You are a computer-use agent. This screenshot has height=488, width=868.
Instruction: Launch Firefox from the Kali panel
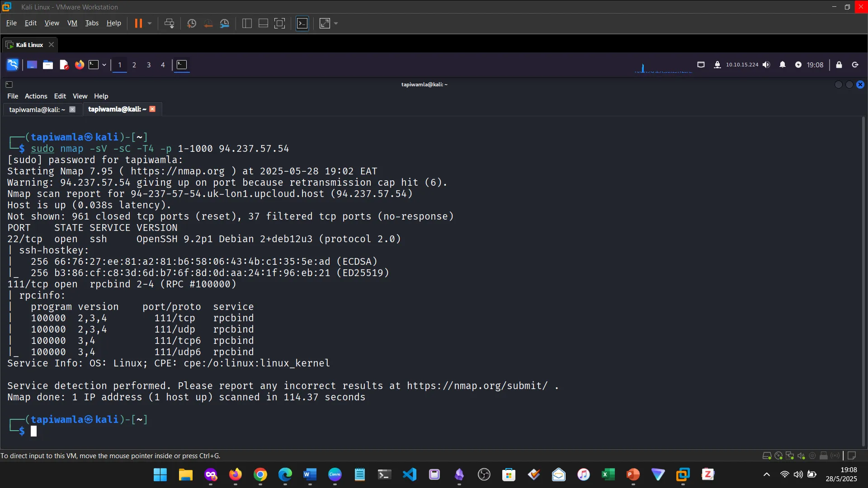click(79, 65)
